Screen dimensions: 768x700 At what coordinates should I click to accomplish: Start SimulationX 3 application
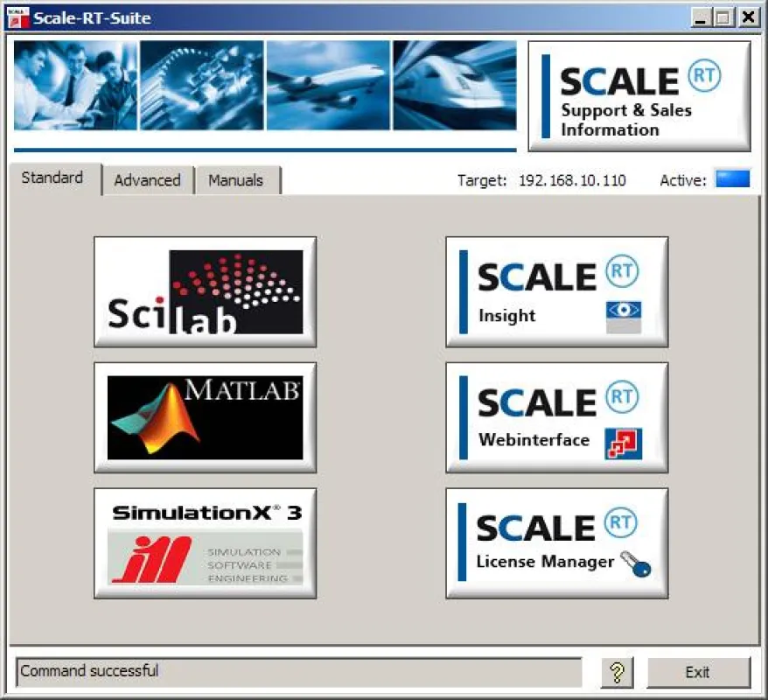pos(205,543)
